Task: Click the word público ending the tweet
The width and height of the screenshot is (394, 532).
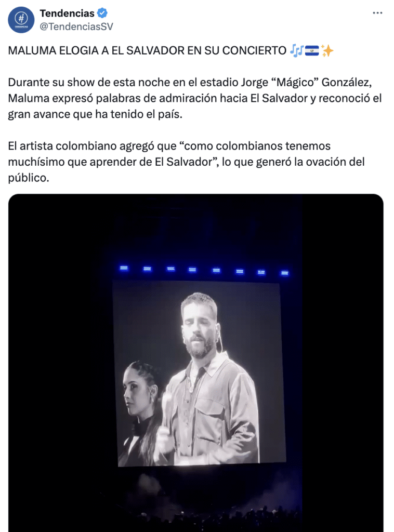Action: tap(29, 178)
